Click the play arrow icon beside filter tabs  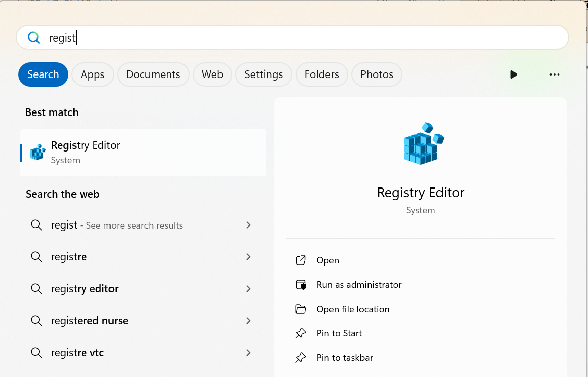pos(513,74)
